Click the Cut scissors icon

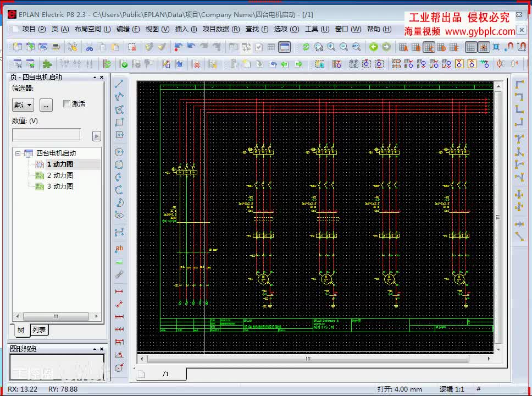coord(89,47)
